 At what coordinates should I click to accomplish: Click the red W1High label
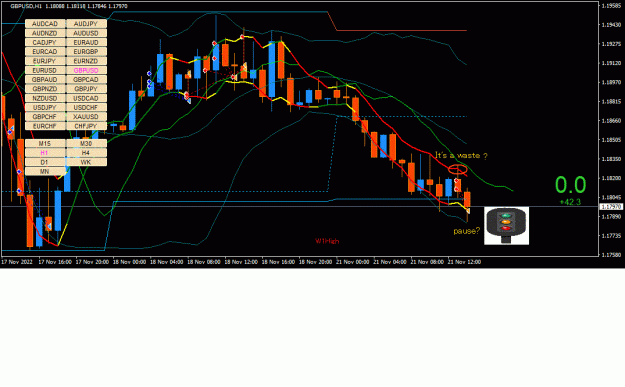[327, 241]
